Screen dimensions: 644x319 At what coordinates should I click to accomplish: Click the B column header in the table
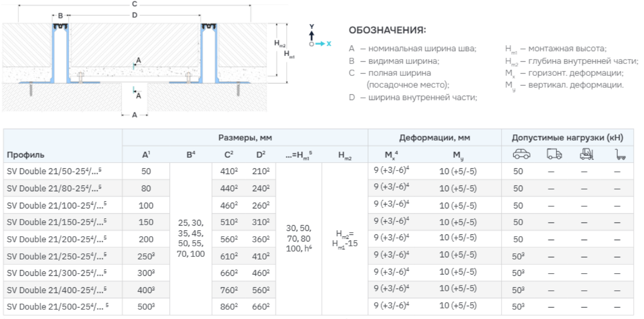pyautogui.click(x=191, y=154)
